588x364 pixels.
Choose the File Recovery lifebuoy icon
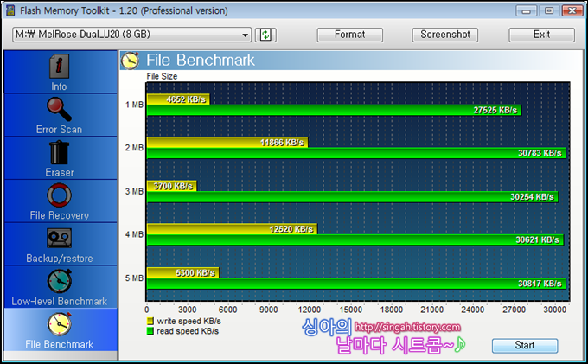(60, 195)
